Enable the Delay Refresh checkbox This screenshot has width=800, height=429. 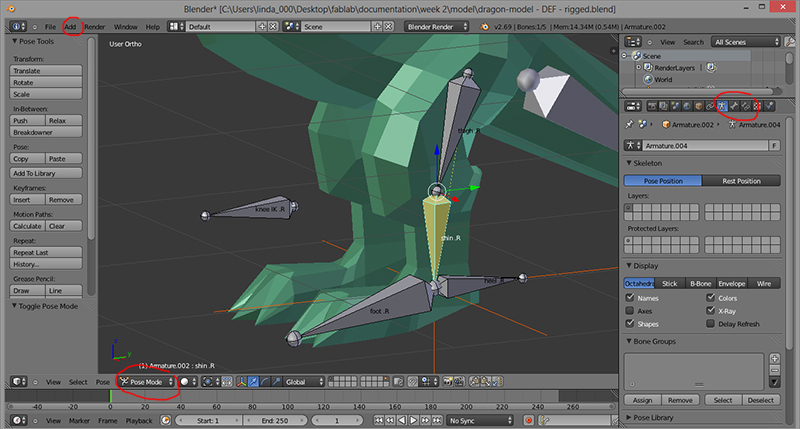click(710, 323)
